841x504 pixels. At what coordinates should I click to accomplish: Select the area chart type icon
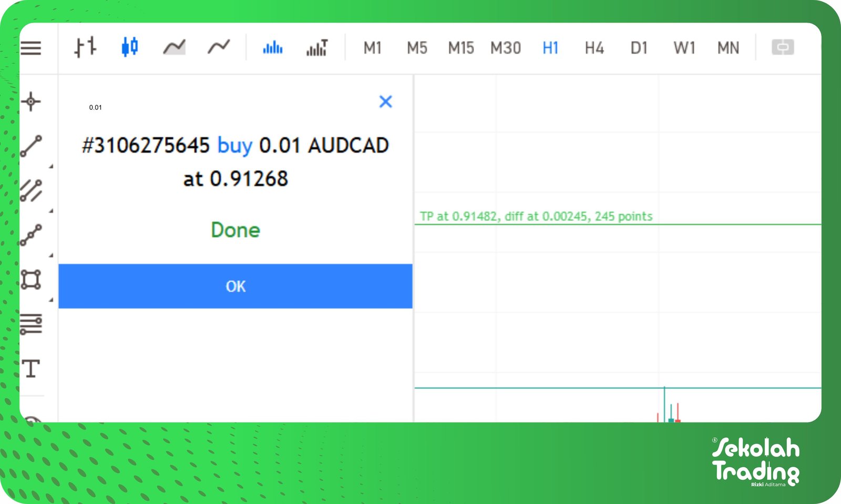pyautogui.click(x=174, y=47)
